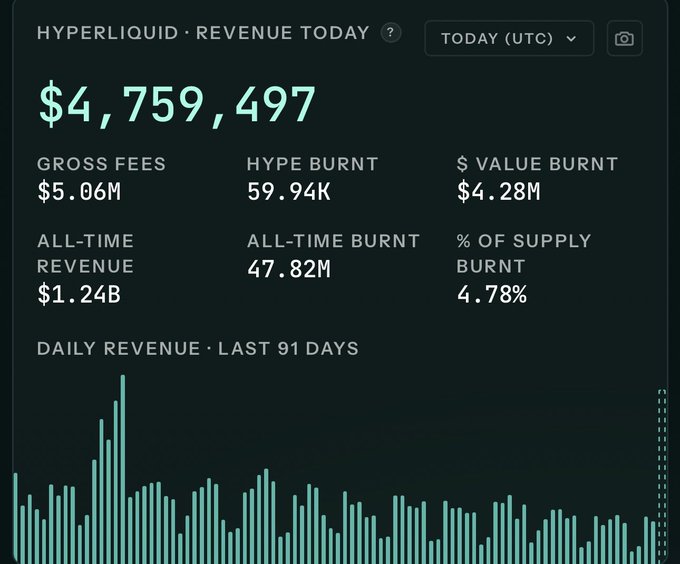
Task: Click the camera screenshot icon
Action: (624, 39)
